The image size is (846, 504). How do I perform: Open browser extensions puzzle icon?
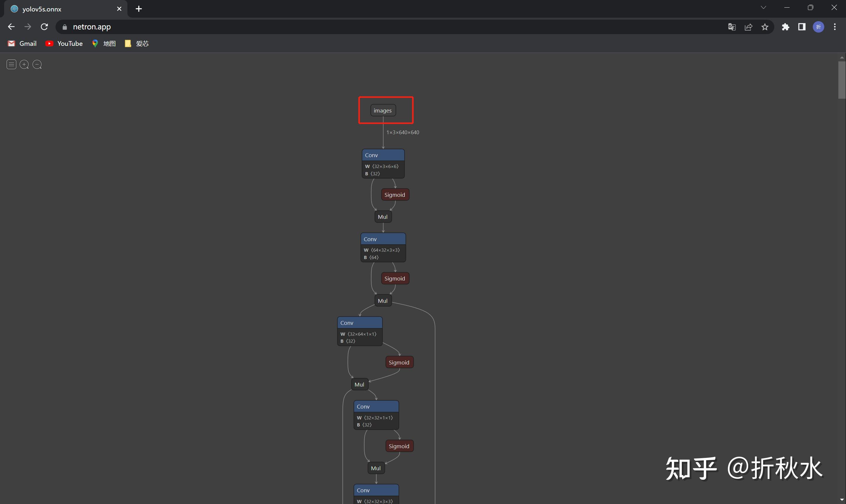[x=785, y=27]
